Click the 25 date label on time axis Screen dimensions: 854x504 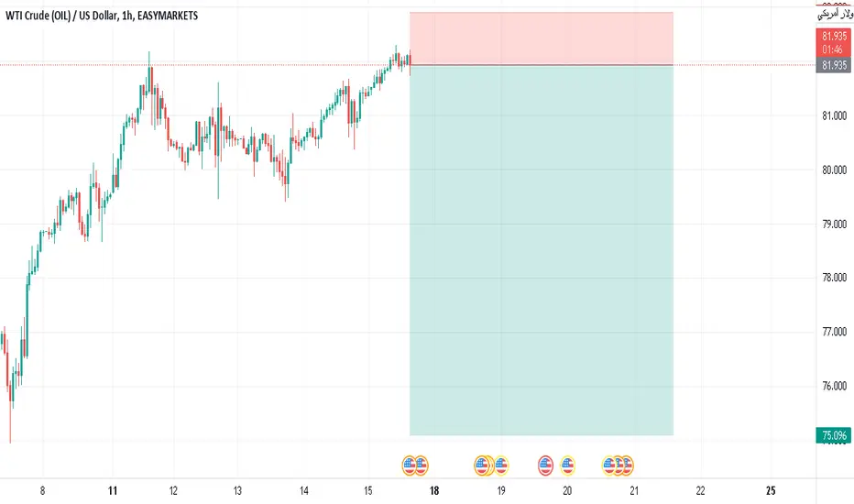coord(770,491)
